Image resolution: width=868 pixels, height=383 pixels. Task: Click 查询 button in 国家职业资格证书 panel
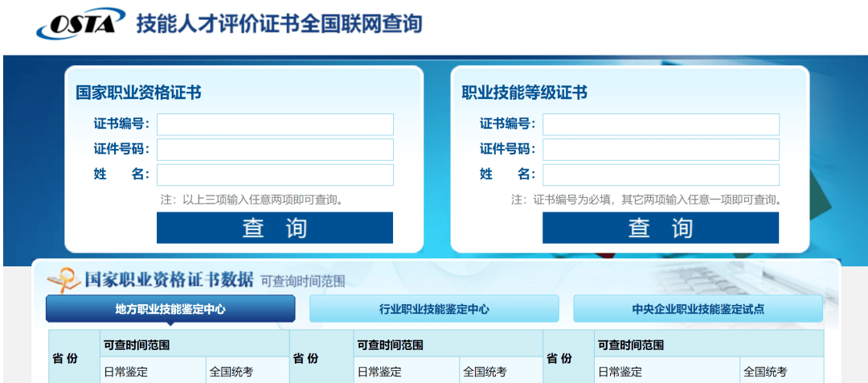(275, 228)
